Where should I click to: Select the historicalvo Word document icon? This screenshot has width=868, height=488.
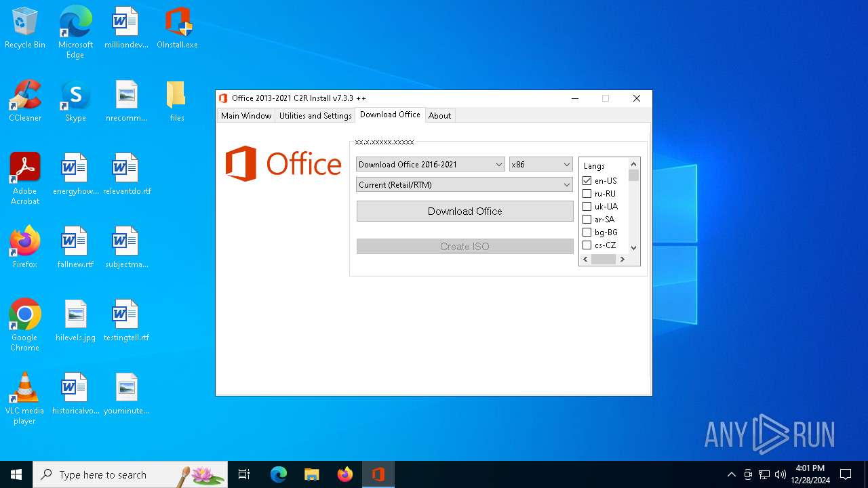75,394
